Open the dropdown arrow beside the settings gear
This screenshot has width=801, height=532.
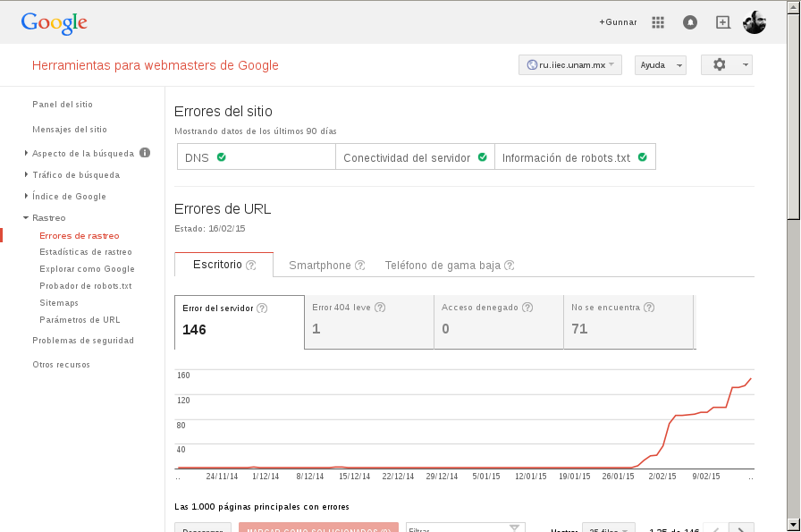(x=746, y=65)
